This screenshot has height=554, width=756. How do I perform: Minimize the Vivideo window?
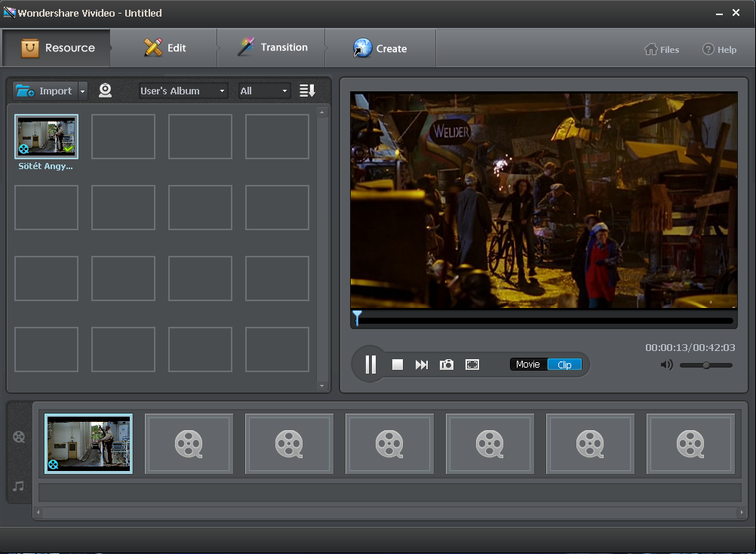pyautogui.click(x=719, y=14)
